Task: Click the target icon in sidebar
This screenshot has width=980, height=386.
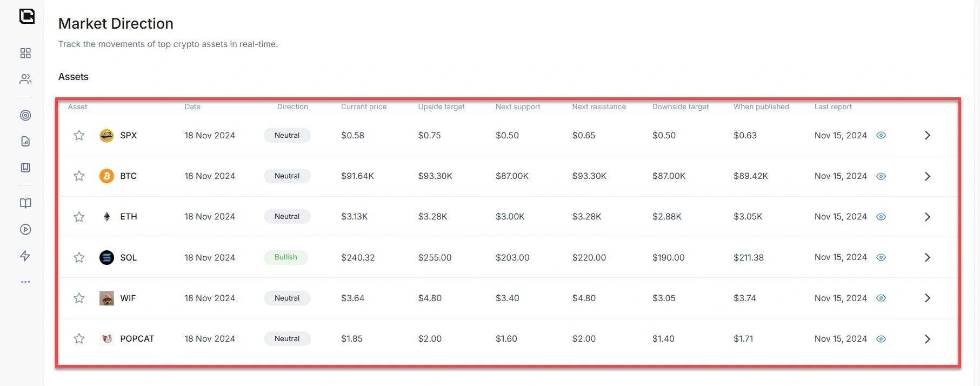Action: 25,115
